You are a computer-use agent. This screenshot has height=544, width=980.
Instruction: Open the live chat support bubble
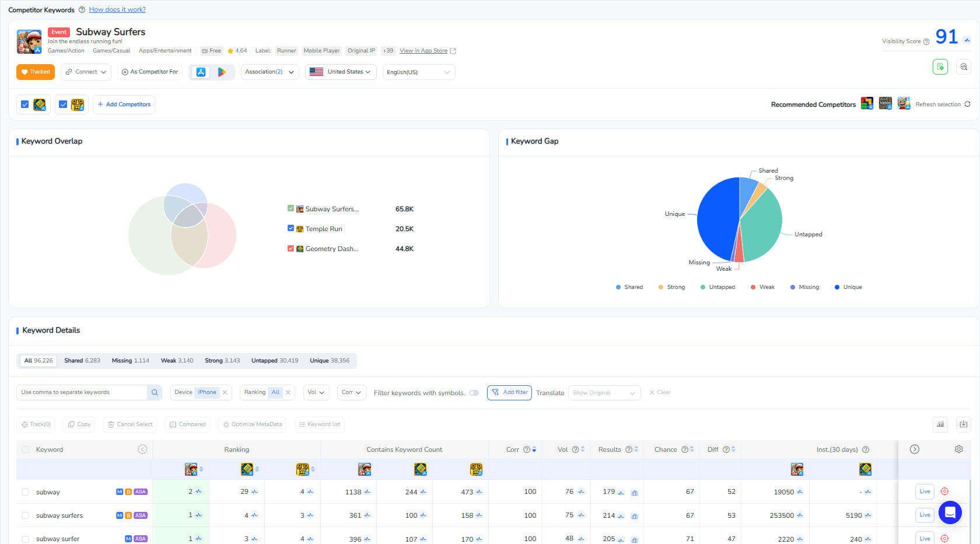[x=950, y=512]
